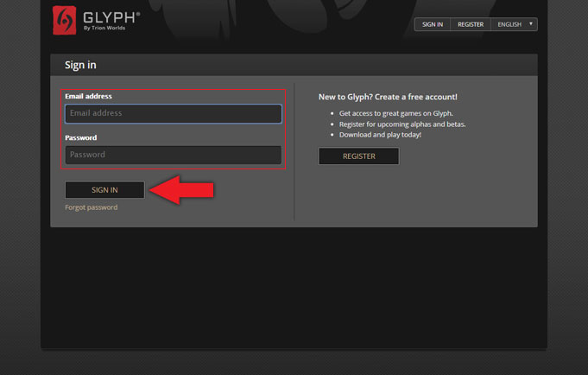Follow the Forgot password link
Screen dimensions: 588x375
pyautogui.click(x=91, y=207)
